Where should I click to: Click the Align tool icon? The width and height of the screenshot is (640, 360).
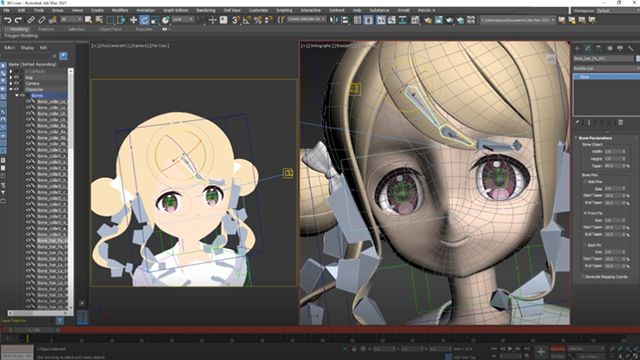click(345, 20)
